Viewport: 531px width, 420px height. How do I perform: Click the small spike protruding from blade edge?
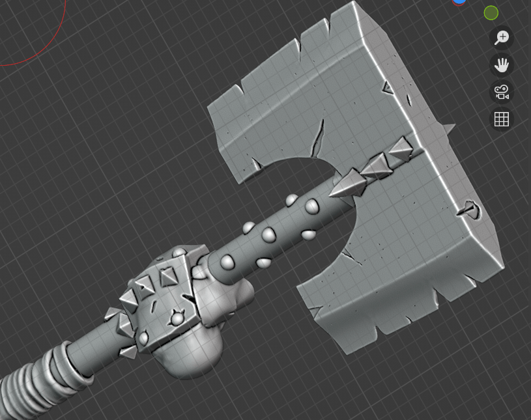447,128
